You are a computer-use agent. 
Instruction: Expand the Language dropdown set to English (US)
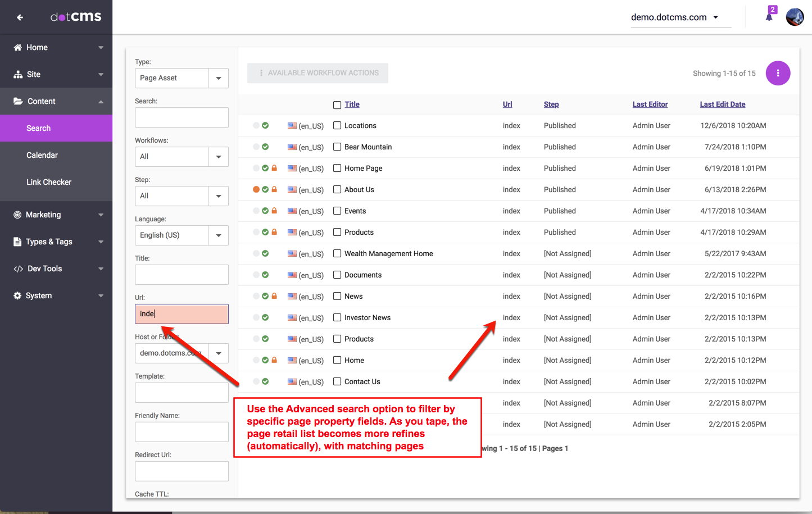[218, 235]
